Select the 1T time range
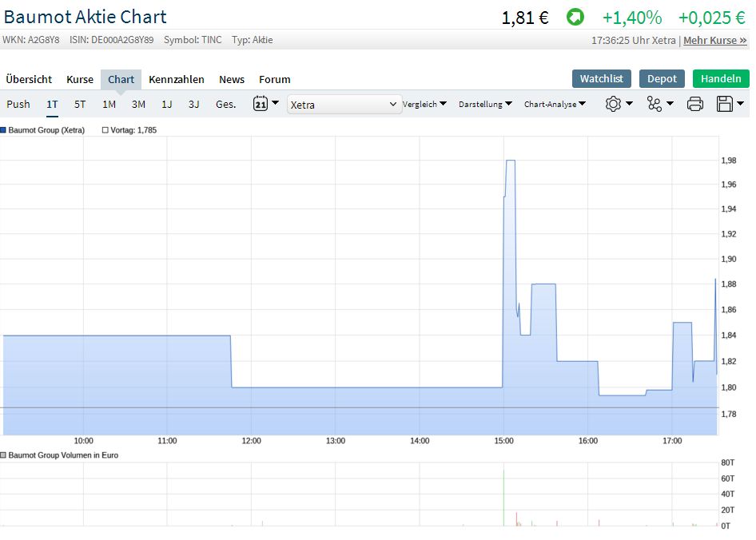This screenshot has width=756, height=540. (x=52, y=104)
